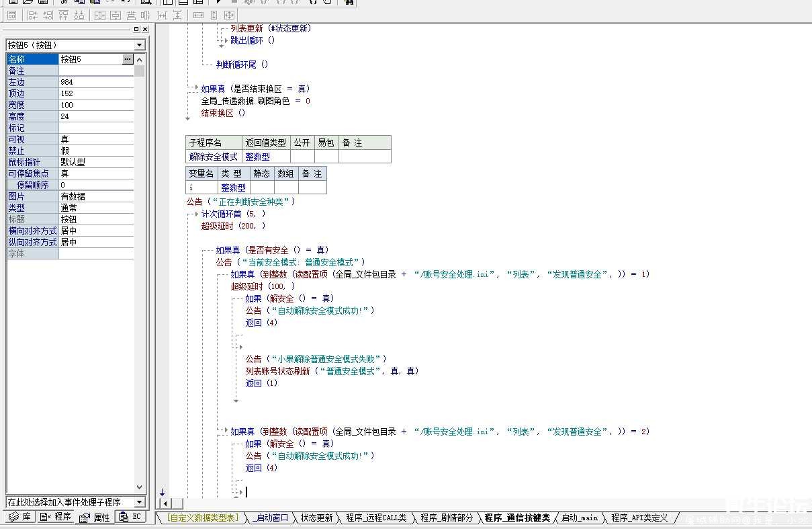
Task: Pin the properties panel with pin button
Action: pyautogui.click(x=136, y=30)
